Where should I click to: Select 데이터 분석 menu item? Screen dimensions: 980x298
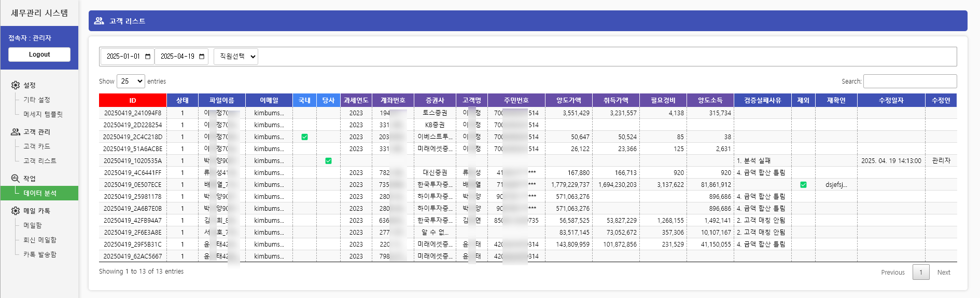click(x=39, y=193)
